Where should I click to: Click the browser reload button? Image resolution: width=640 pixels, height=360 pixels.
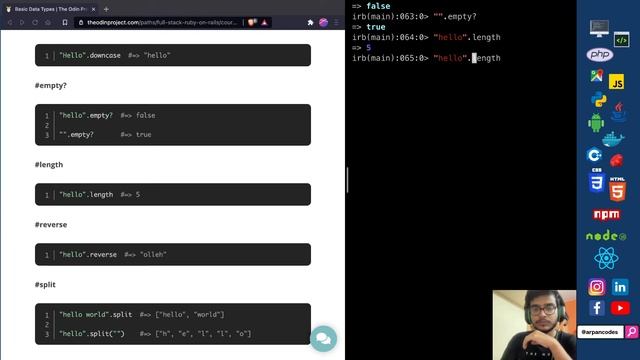tap(35, 22)
